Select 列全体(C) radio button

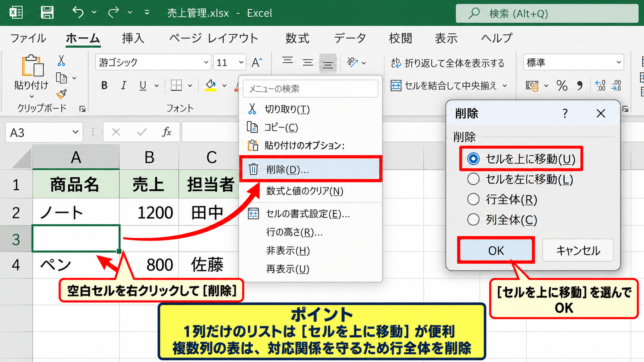coord(473,220)
